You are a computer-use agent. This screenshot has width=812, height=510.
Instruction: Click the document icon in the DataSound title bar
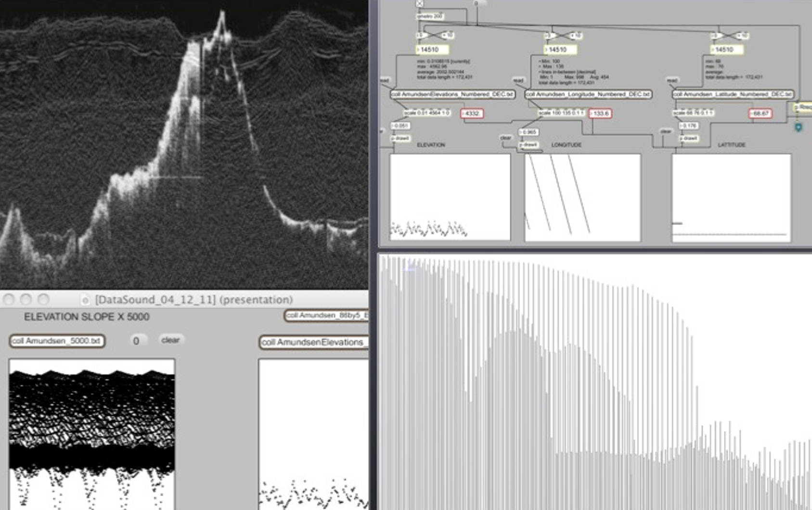85,300
